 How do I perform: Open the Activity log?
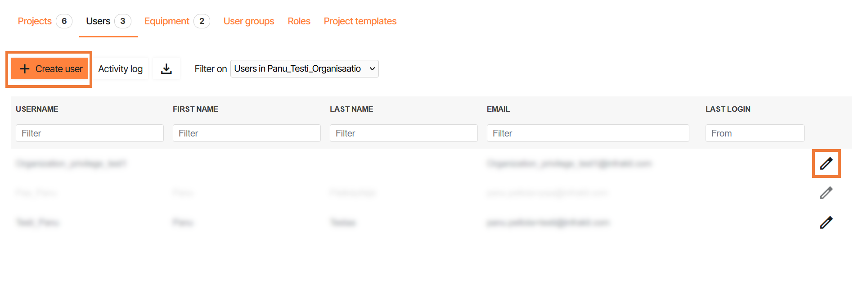click(120, 68)
